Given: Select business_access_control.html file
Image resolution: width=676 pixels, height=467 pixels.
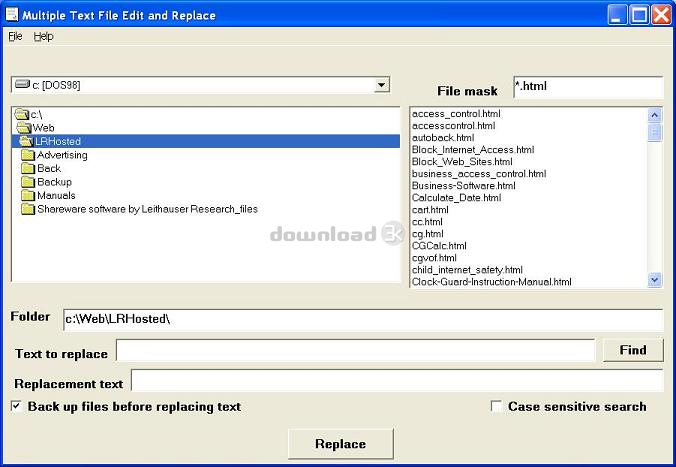Looking at the screenshot, I should click(x=479, y=174).
